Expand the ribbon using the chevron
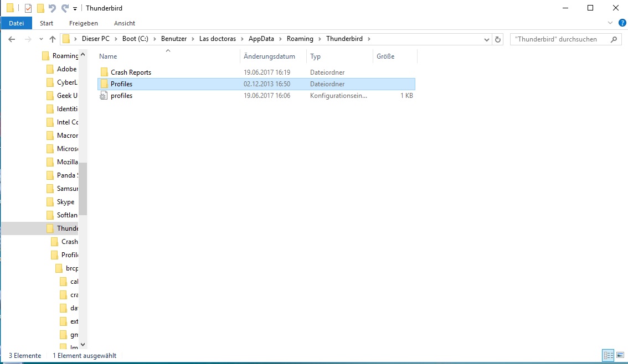The height and width of the screenshot is (364, 628). [x=611, y=23]
